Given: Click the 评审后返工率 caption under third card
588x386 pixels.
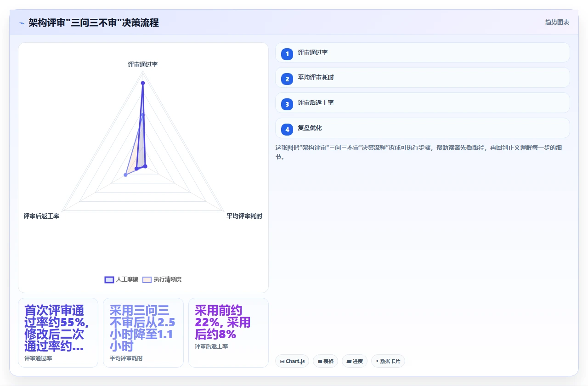Looking at the screenshot, I should click(x=211, y=346).
